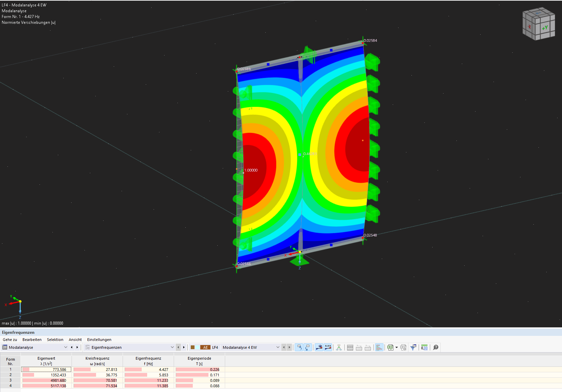The height and width of the screenshot is (392, 562).
Task: Open the Modalanalyse dropdown list
Action: click(x=66, y=347)
